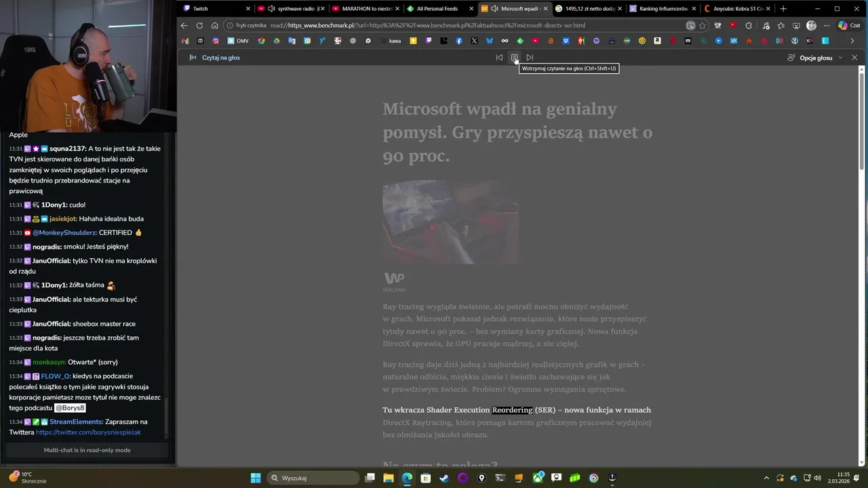The image size is (868, 488).
Task: Switch to Anycubic Kobra S1 tab
Action: tap(737, 9)
